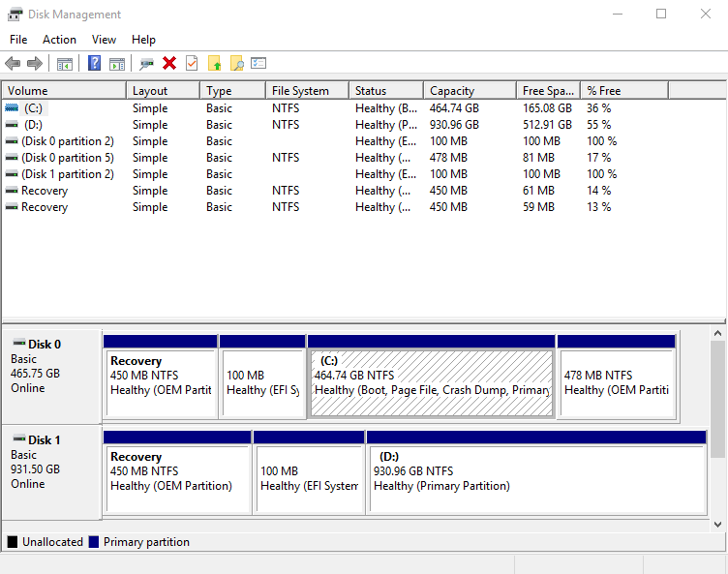Open the View menu
This screenshot has height=574, width=728.
[104, 40]
